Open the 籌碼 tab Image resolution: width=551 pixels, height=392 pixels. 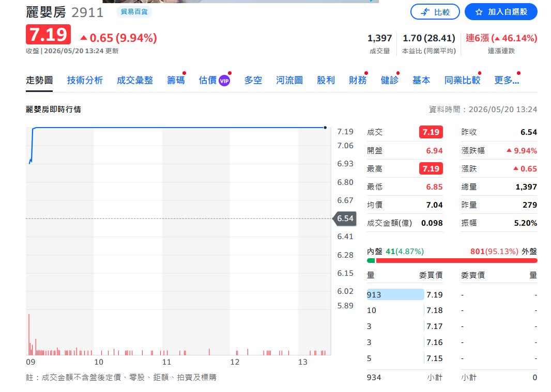click(x=176, y=81)
